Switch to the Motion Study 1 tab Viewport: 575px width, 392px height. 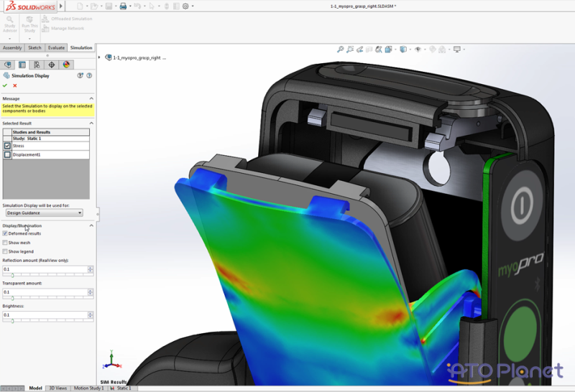(88, 388)
